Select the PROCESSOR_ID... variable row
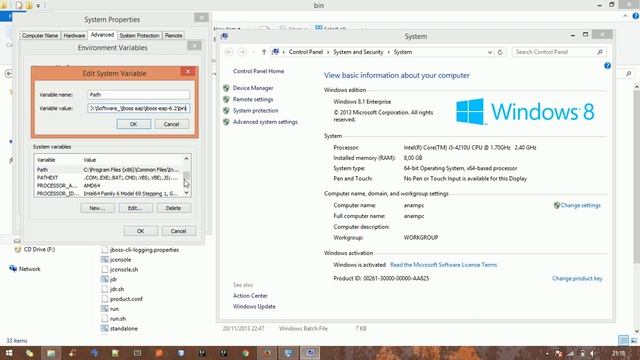 [x=109, y=193]
